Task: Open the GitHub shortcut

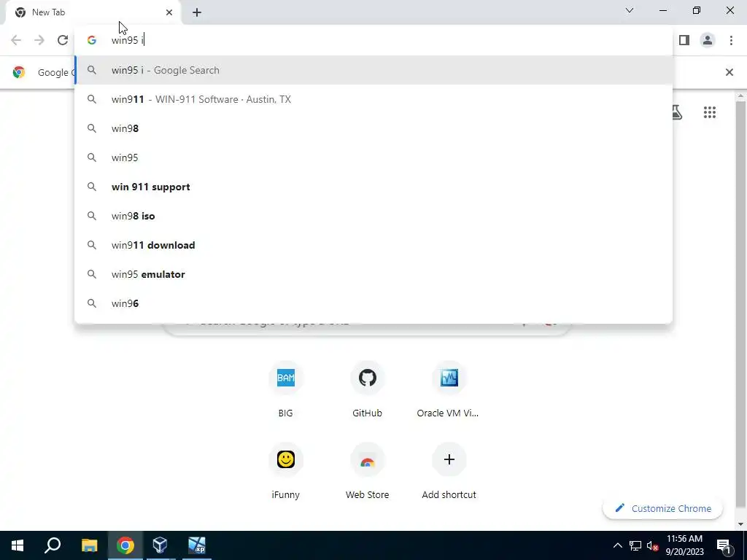Action: click(x=367, y=389)
